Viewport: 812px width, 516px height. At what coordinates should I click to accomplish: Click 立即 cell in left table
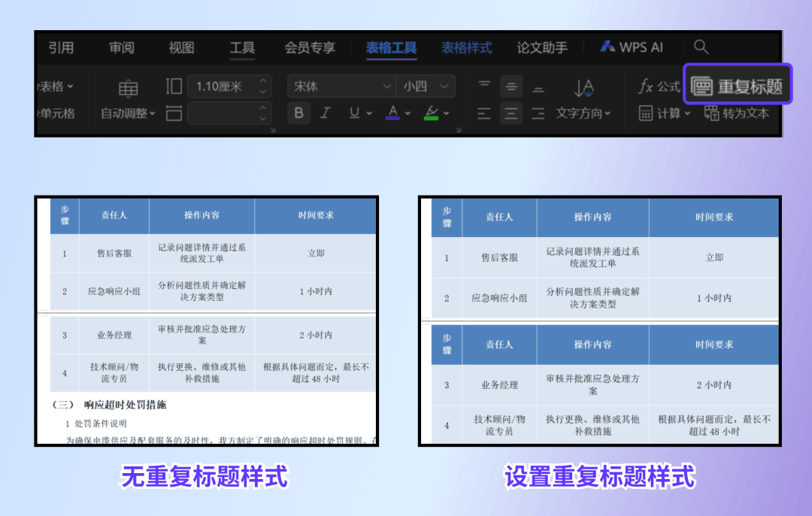[x=316, y=253]
